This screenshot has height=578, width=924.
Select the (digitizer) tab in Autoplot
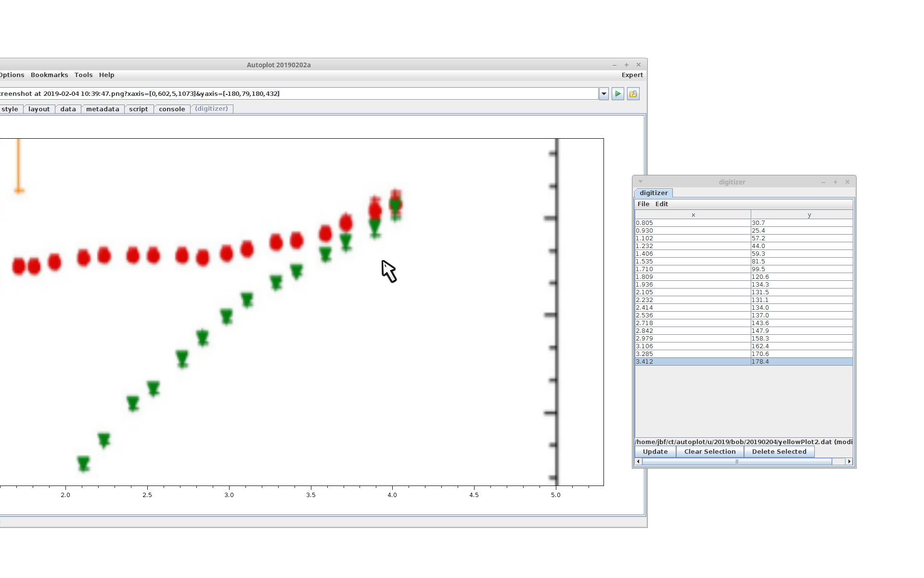click(x=212, y=109)
